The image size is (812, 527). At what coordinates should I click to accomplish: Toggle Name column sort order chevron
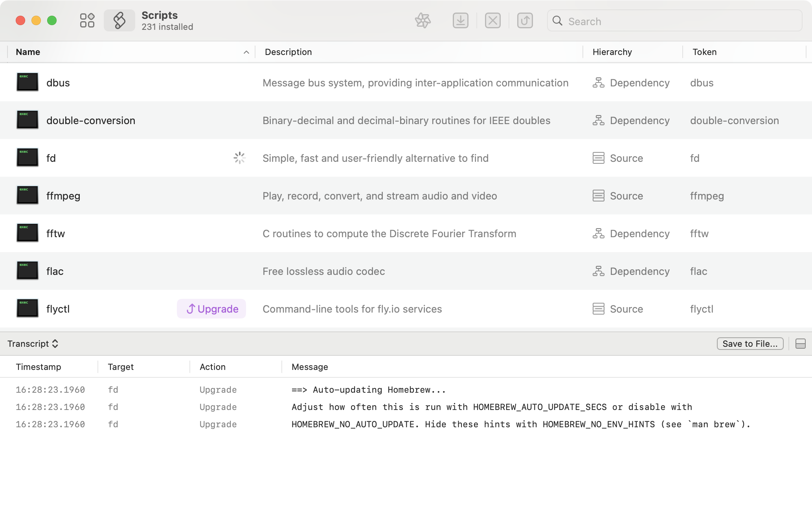click(x=246, y=52)
